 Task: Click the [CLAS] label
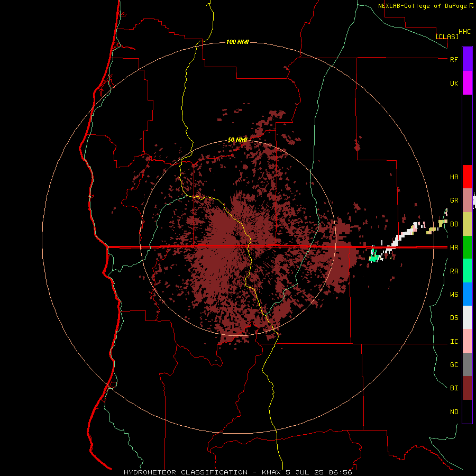coord(447,36)
